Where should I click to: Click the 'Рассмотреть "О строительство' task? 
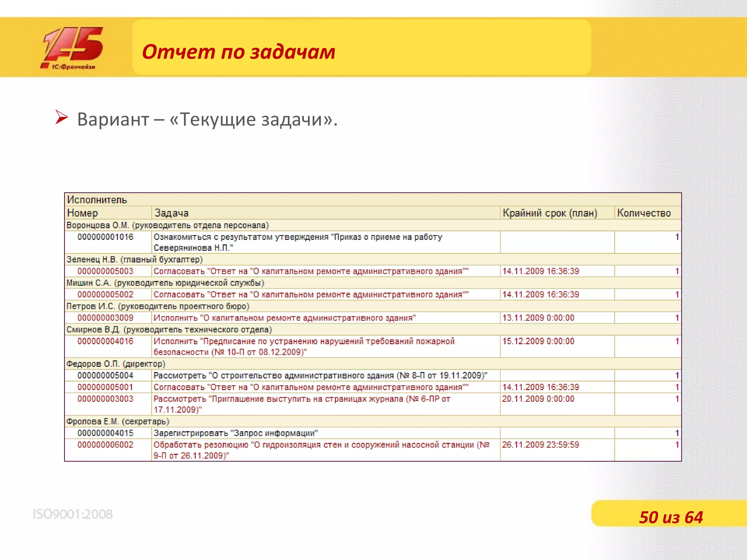pos(320,376)
